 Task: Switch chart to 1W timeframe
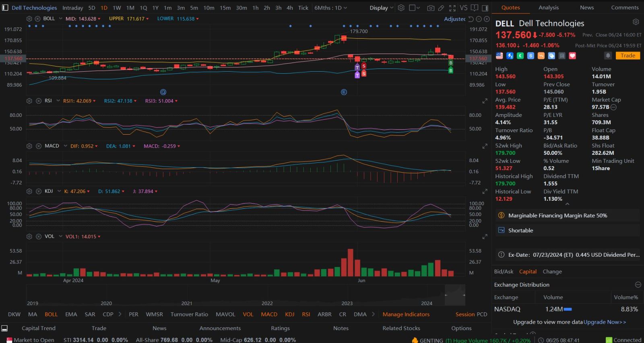[x=117, y=8]
